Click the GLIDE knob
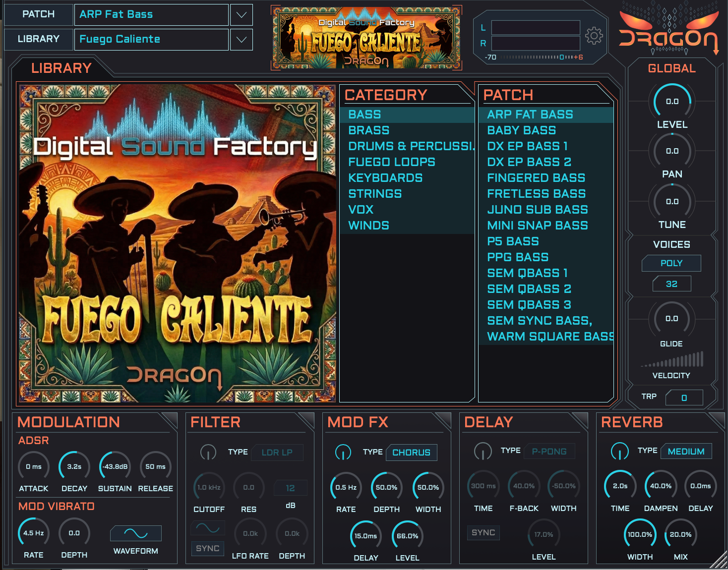The height and width of the screenshot is (570, 728). tap(671, 319)
